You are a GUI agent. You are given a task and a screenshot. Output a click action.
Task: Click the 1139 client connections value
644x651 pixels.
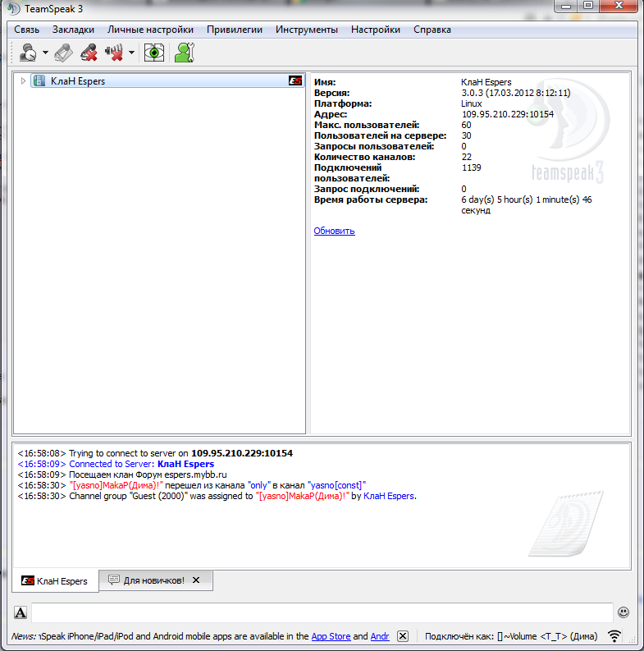pos(472,167)
